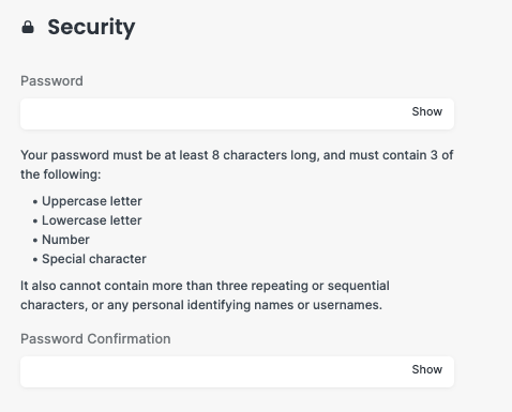Viewport: 512px width, 412px height.
Task: Reveal the password using the Password field's Show button
Action: (x=427, y=112)
